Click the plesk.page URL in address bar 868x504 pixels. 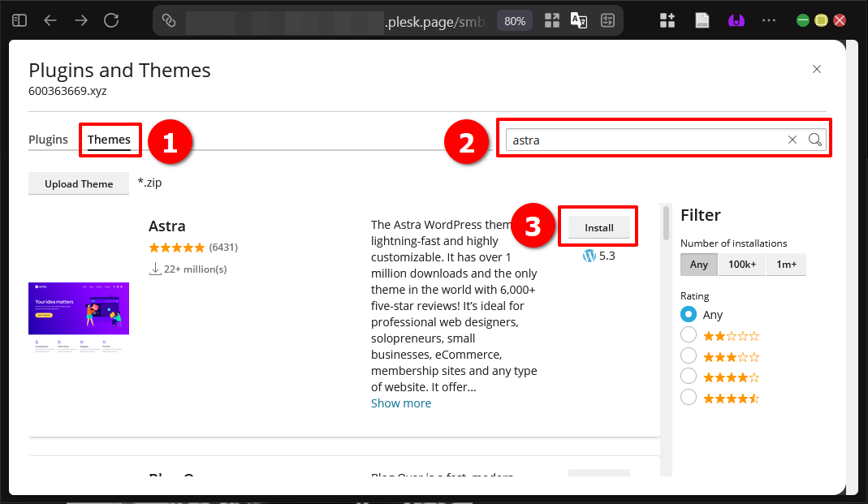(435, 22)
